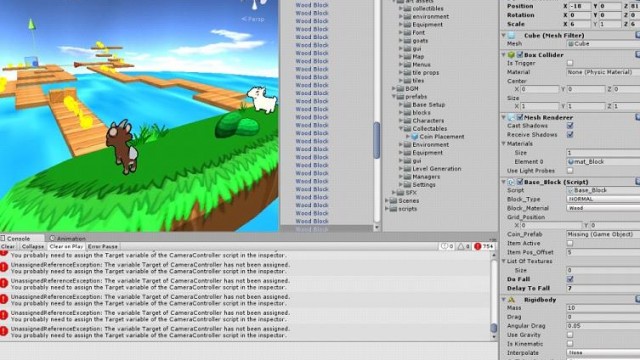Image resolution: width=640 pixels, height=360 pixels.
Task: Collapse the List Of Textures foldout
Action: point(504,261)
